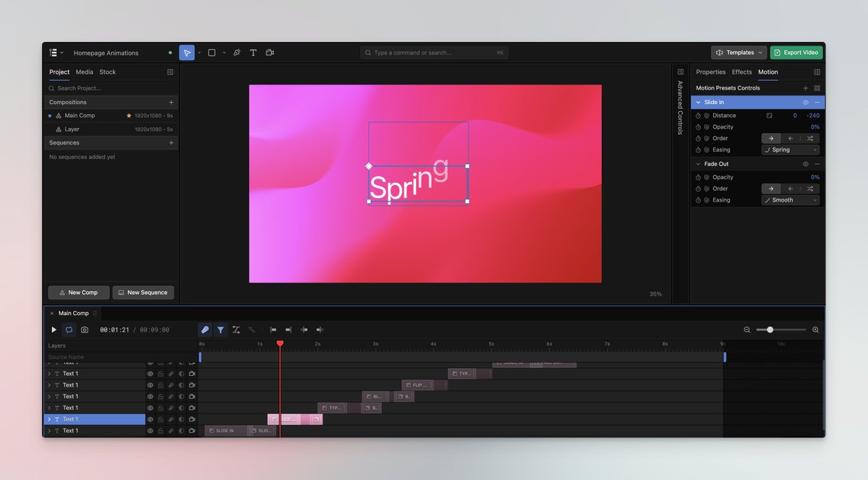This screenshot has width=868, height=480.
Task: Open the Properties tab
Action: 710,72
